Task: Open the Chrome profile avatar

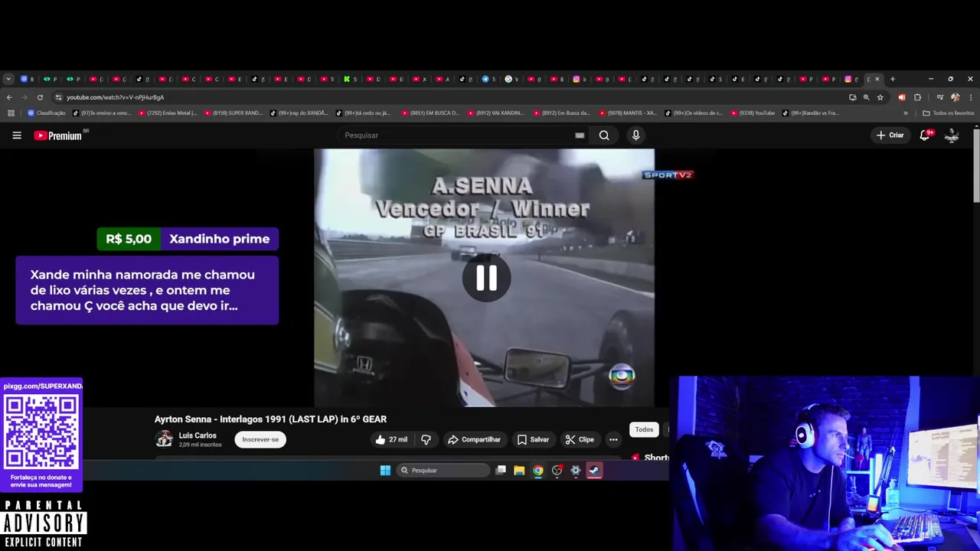Action: pyautogui.click(x=955, y=97)
